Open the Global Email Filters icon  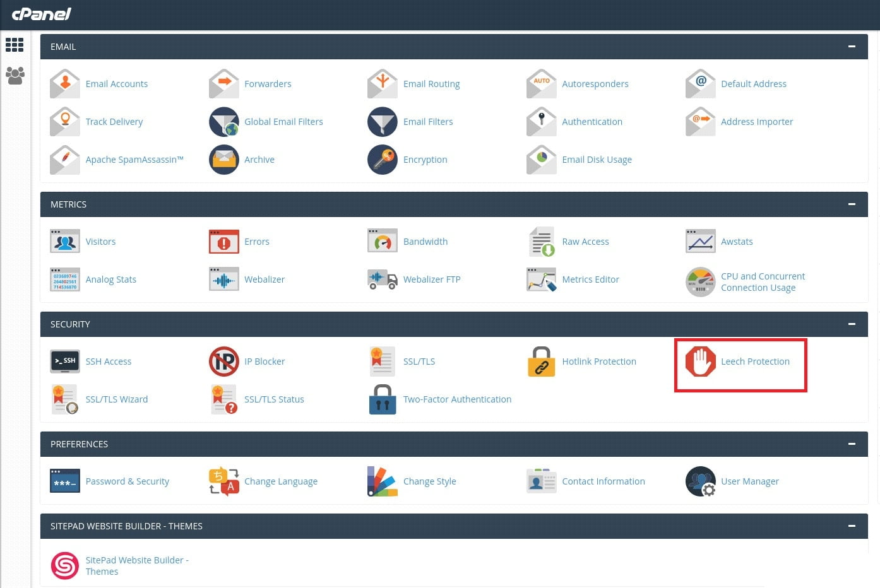pyautogui.click(x=223, y=122)
